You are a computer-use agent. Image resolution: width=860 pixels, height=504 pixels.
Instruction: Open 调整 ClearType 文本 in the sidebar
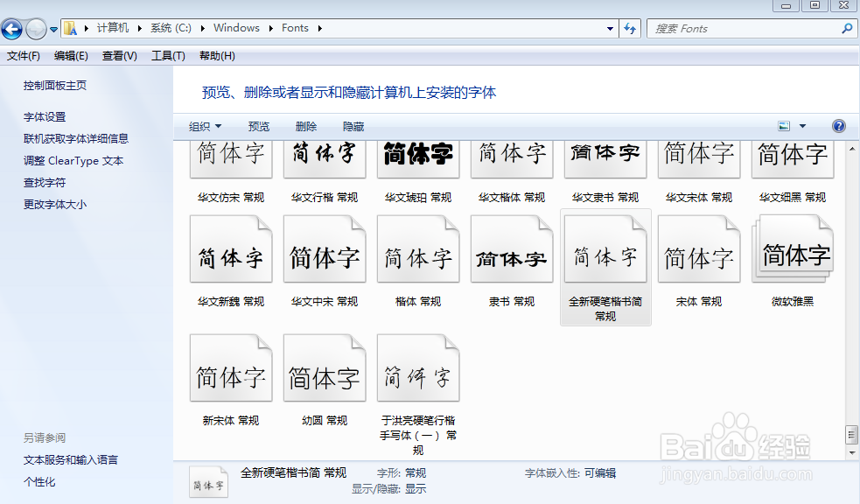[72, 160]
